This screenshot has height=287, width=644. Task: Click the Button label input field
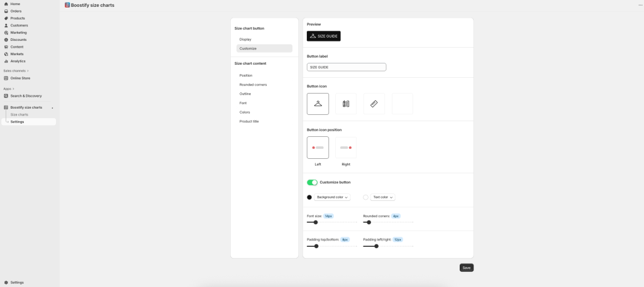(347, 67)
